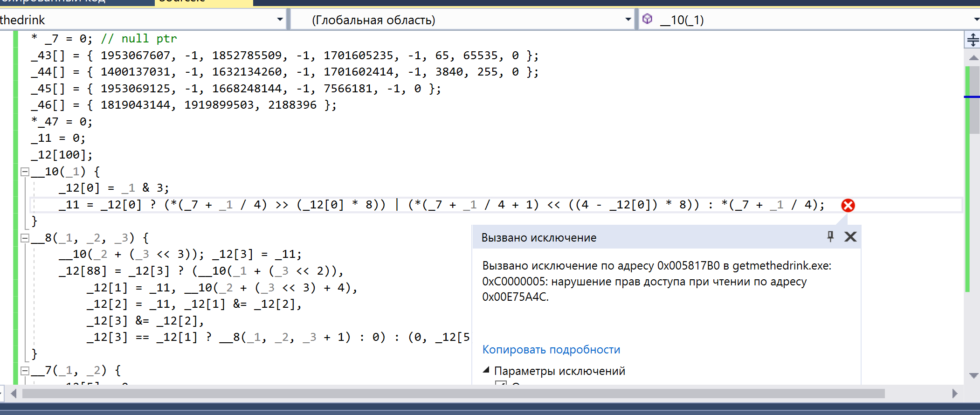The height and width of the screenshot is (415, 980).
Task: Collapse the __7(_1, _2) function block
Action: point(25,371)
